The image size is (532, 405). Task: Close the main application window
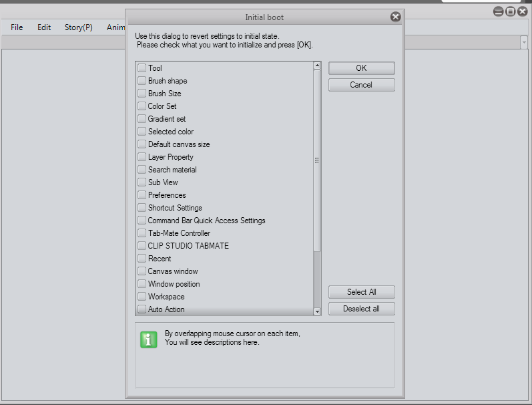[523, 11]
